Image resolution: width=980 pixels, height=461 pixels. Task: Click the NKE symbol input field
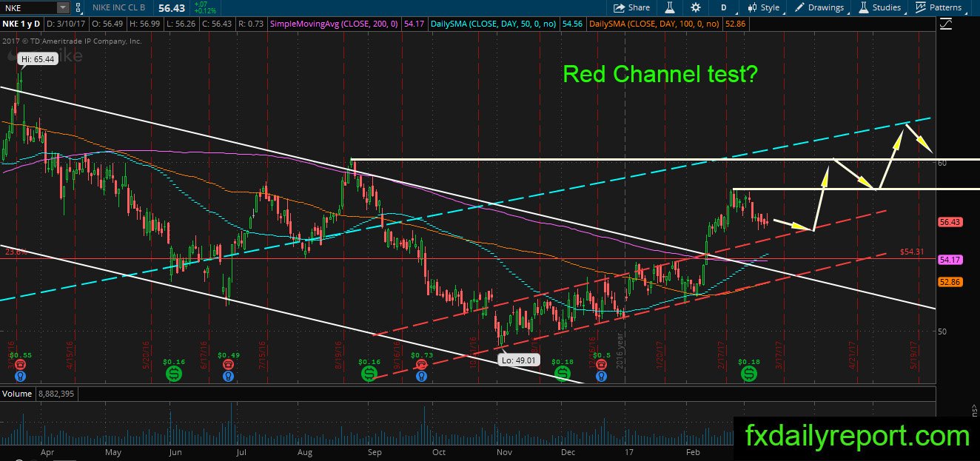click(x=28, y=7)
